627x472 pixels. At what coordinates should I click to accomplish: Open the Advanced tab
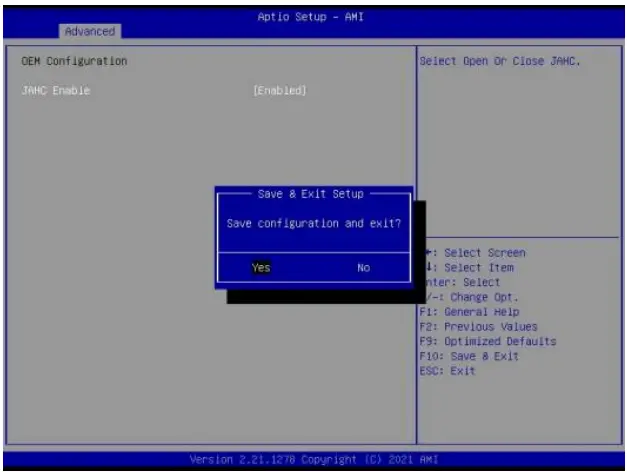pyautogui.click(x=90, y=31)
